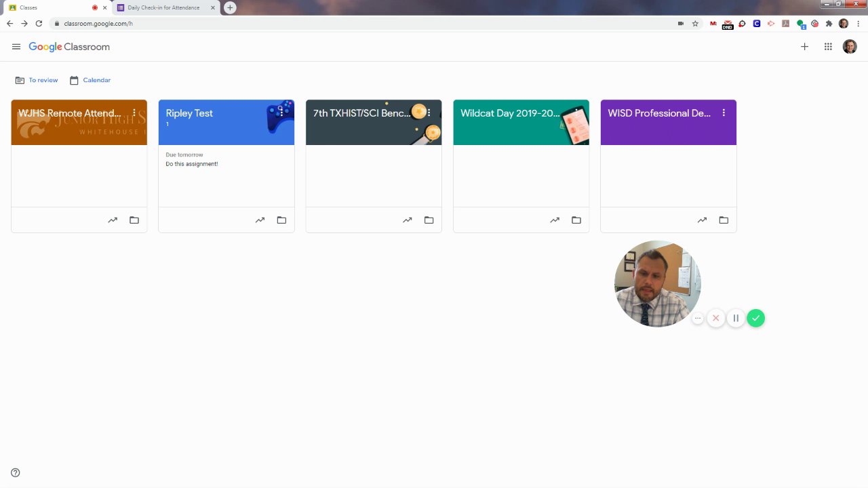Viewport: 868px width, 488px height.
Task: Open the Extensions puzzle piece menu
Action: [x=829, y=23]
